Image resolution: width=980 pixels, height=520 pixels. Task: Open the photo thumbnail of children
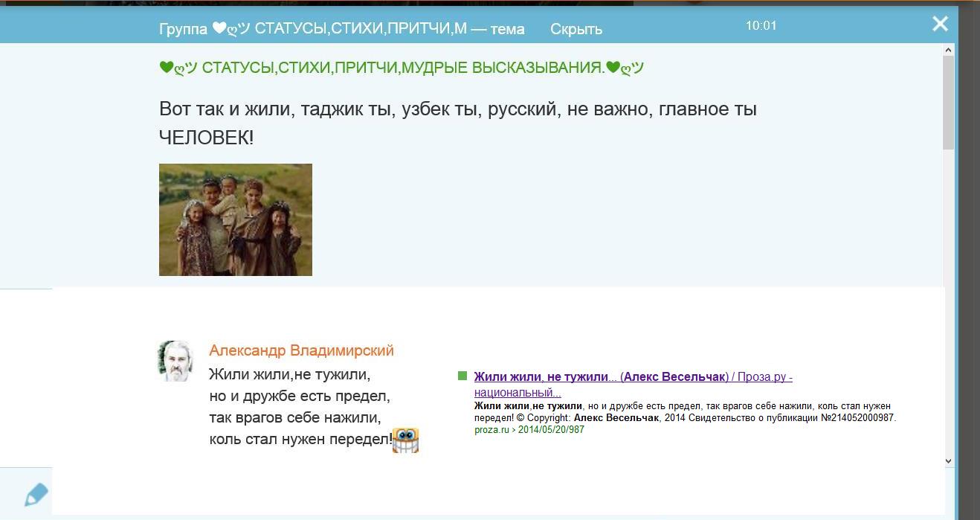pos(236,219)
